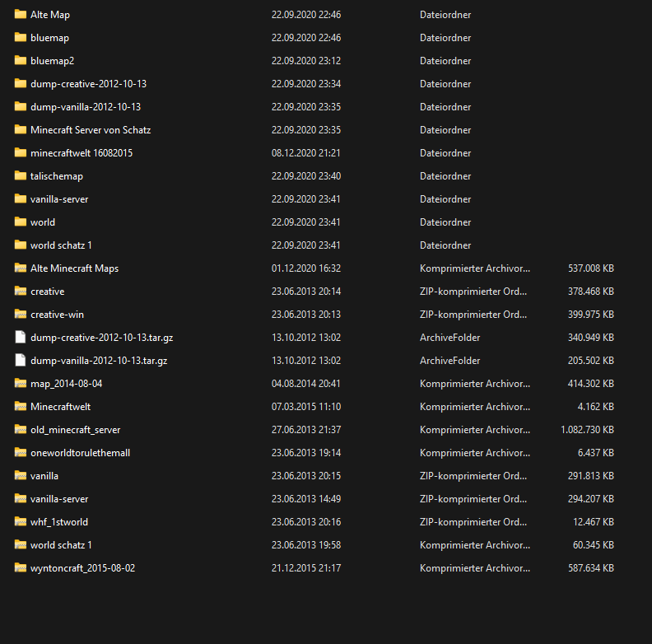Click the old_minecraft_server archive icon
652x644 pixels.
21,430
